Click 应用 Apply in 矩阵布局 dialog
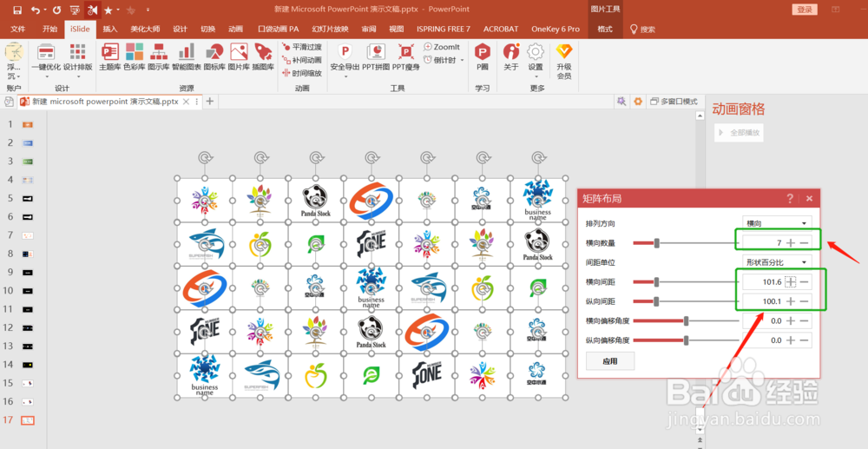Screen dimensions: 868x449 pos(610,361)
